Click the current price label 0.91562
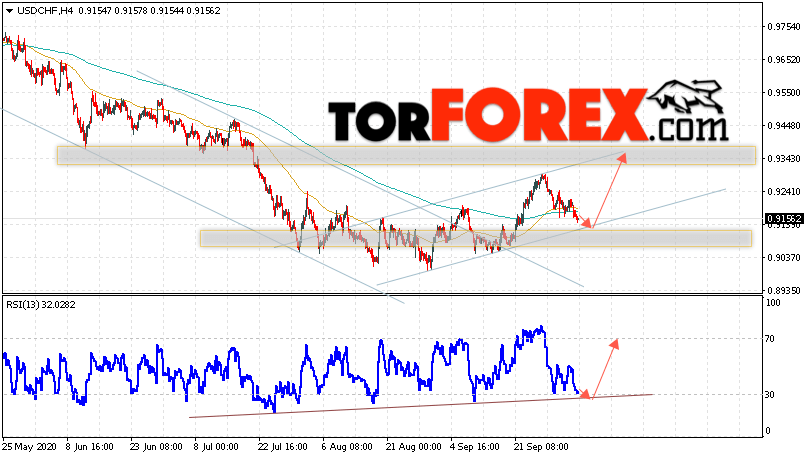 [783, 218]
